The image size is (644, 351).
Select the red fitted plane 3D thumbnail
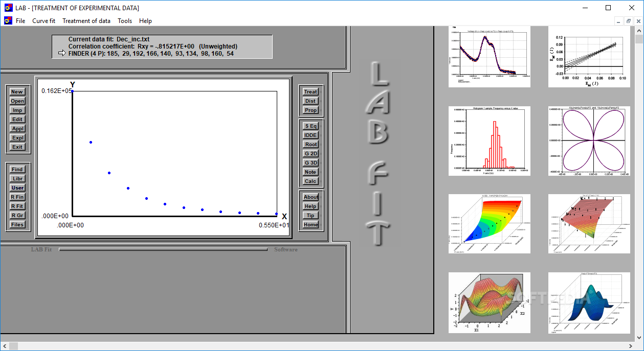click(589, 224)
